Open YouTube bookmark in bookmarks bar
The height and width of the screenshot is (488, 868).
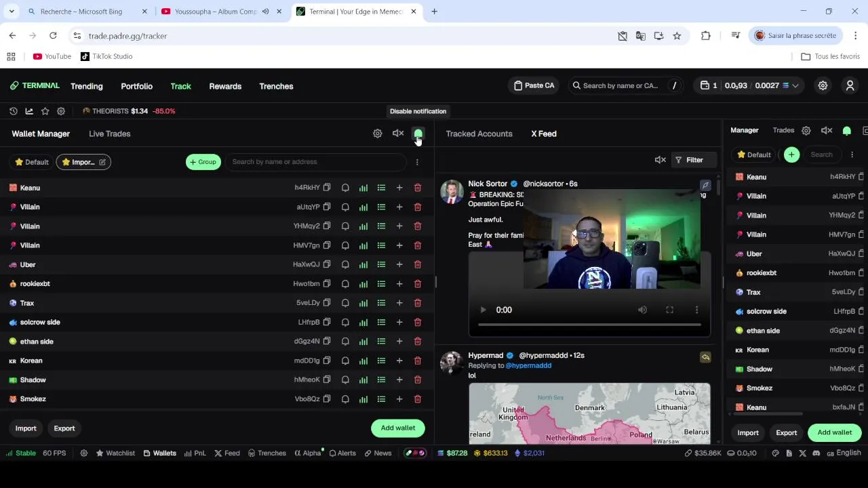coord(52,56)
